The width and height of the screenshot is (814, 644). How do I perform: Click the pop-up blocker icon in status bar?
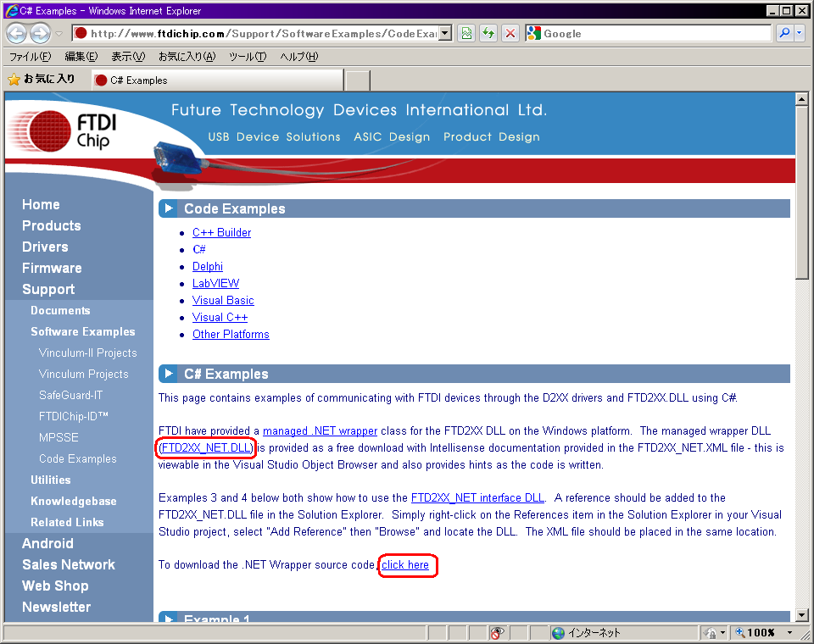pyautogui.click(x=497, y=633)
